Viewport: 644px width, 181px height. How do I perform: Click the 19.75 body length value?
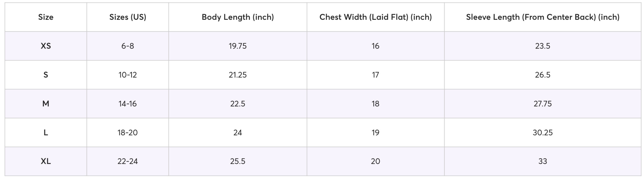coord(237,46)
